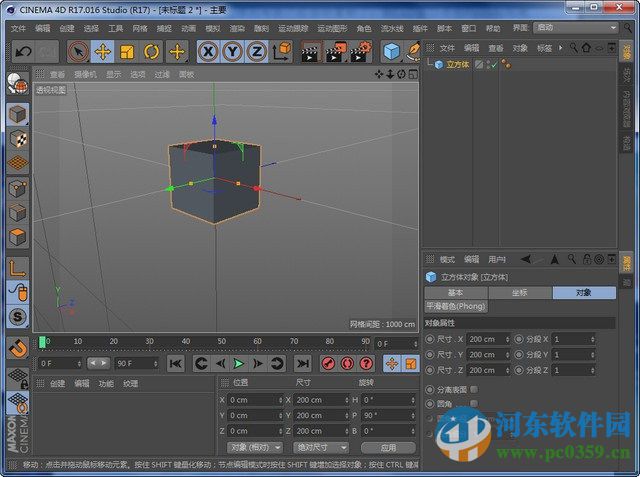Toggle X axis lock
Screen dimensions: 640x477
pos(208,52)
